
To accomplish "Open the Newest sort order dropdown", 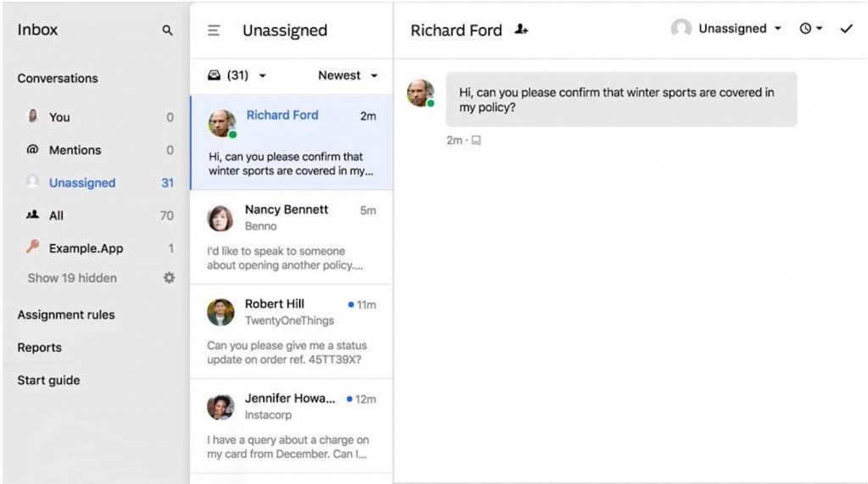I will click(348, 75).
